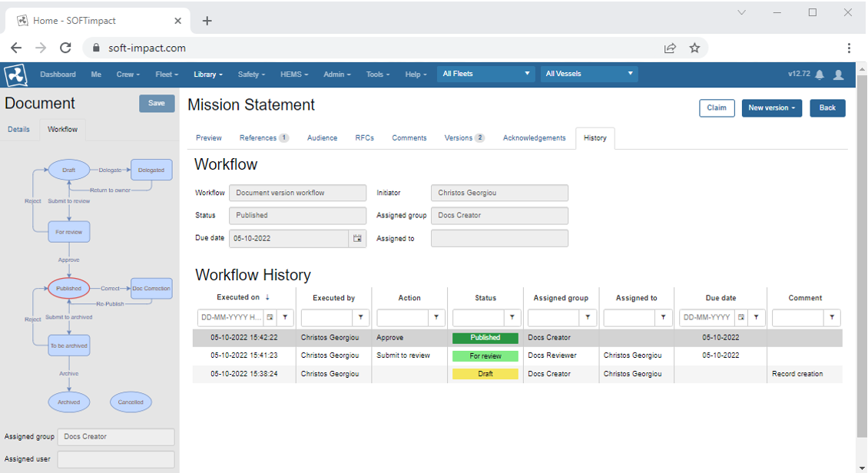Expand the HEMS menu

pyautogui.click(x=294, y=74)
